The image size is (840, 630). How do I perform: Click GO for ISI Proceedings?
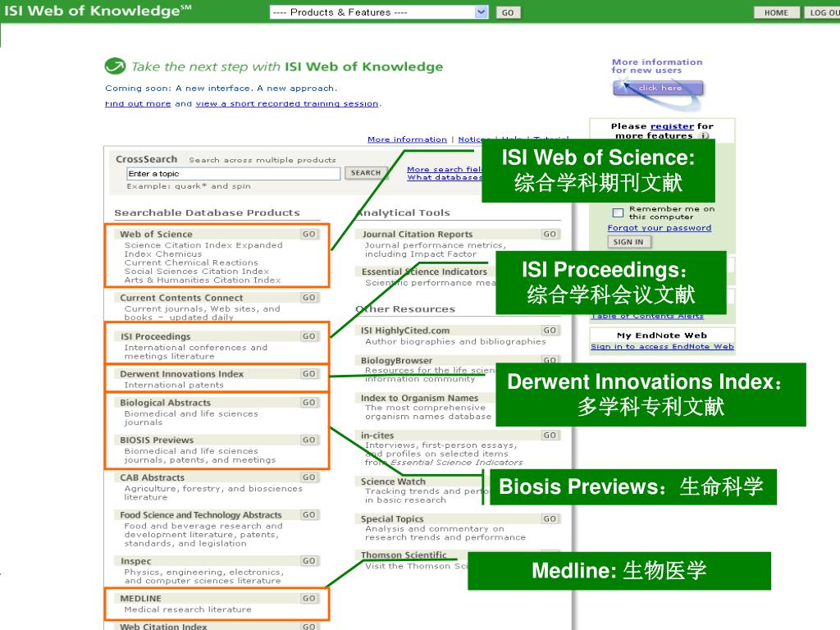coord(309,336)
